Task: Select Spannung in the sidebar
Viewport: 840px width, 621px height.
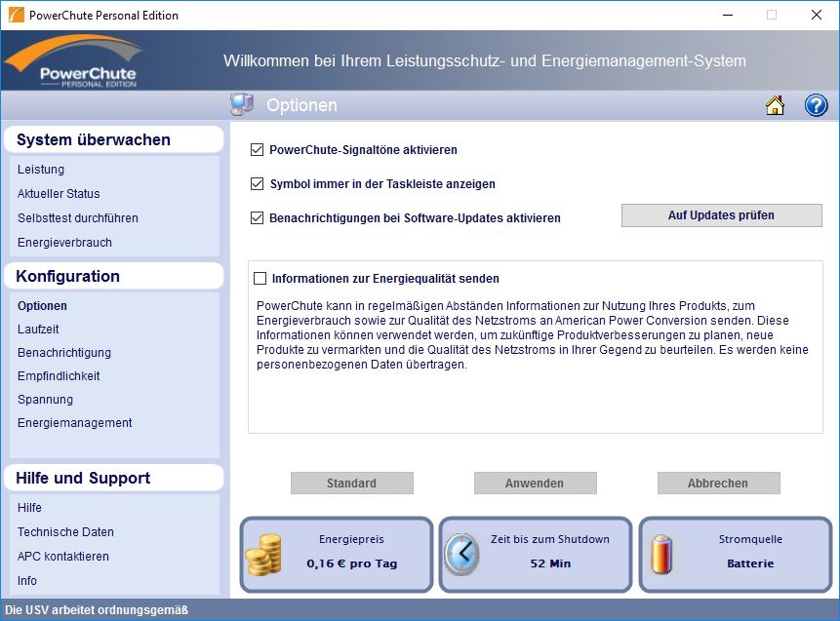Action: click(x=45, y=400)
